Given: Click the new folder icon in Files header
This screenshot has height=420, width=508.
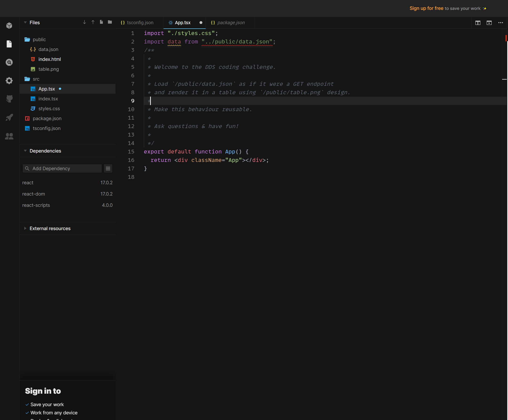Looking at the screenshot, I should 110,22.
